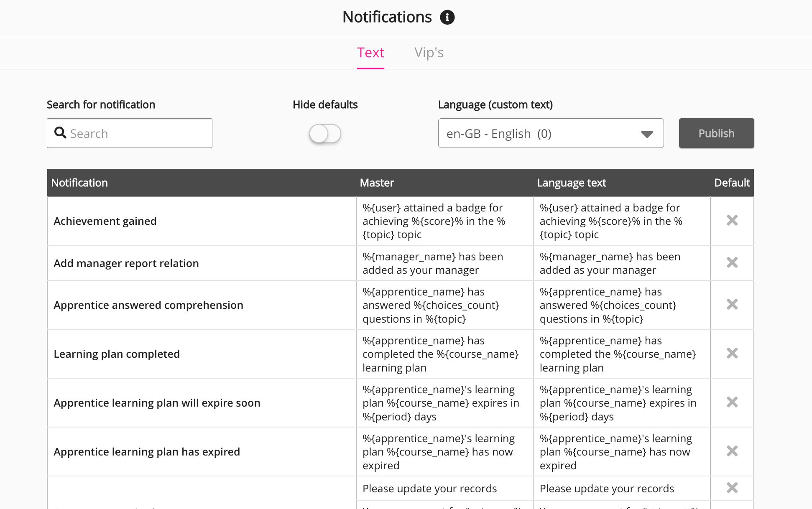Select the Learning plan completed row name
This screenshot has width=812, height=509.
point(117,354)
